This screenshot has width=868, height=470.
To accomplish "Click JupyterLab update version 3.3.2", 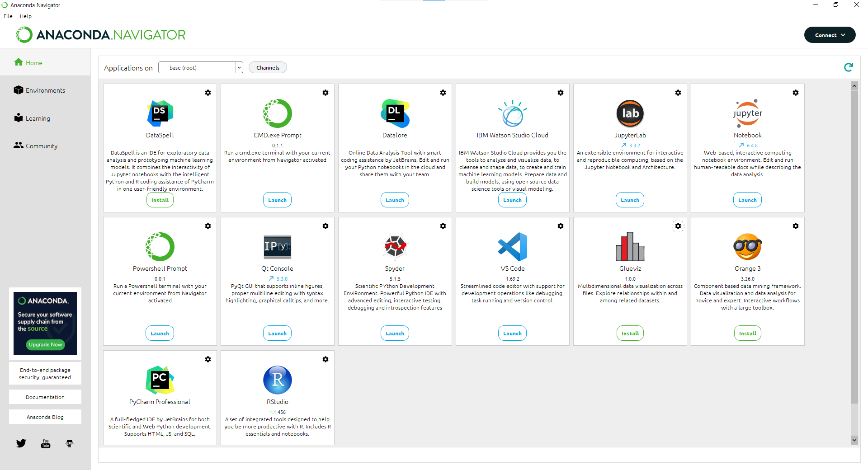I will [631, 146].
